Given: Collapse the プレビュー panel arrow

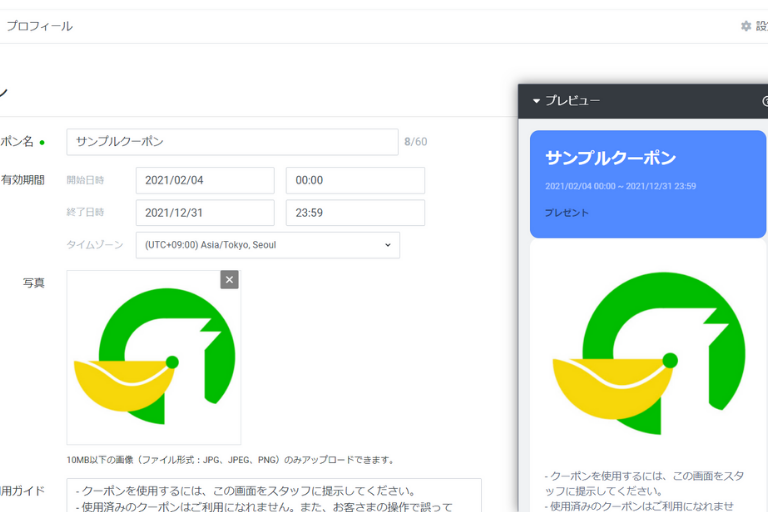Looking at the screenshot, I should [536, 101].
